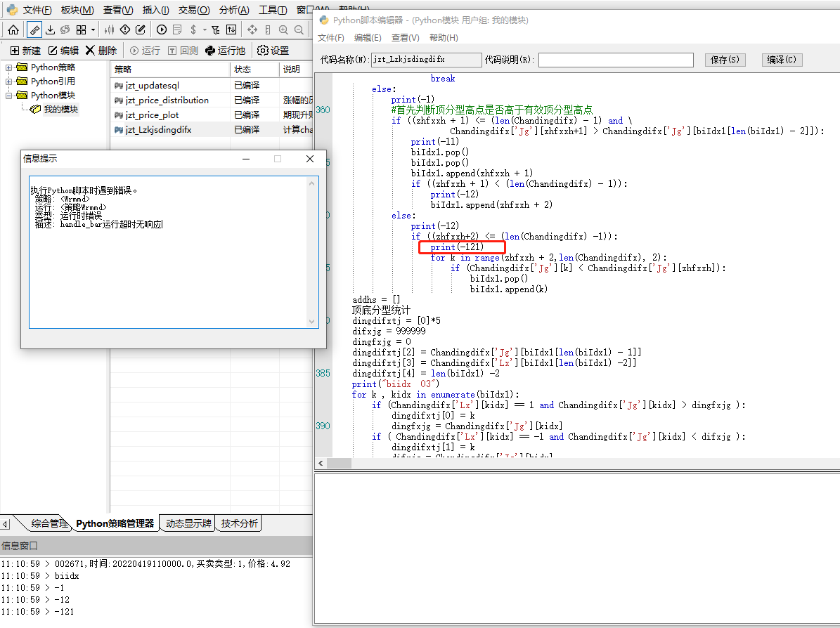Viewport: 840px width, 628px height.
Task: Switch to 综合管理 tab
Action: click(49, 523)
